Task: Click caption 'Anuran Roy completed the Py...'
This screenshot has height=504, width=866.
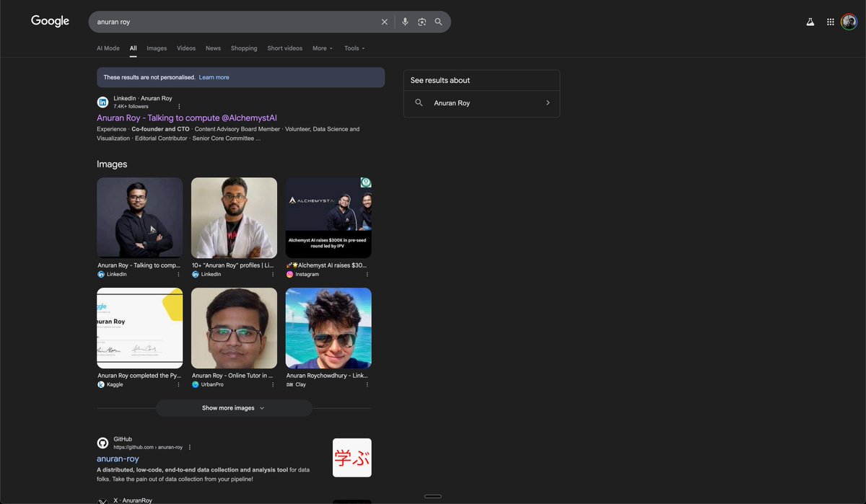Action: click(139, 376)
